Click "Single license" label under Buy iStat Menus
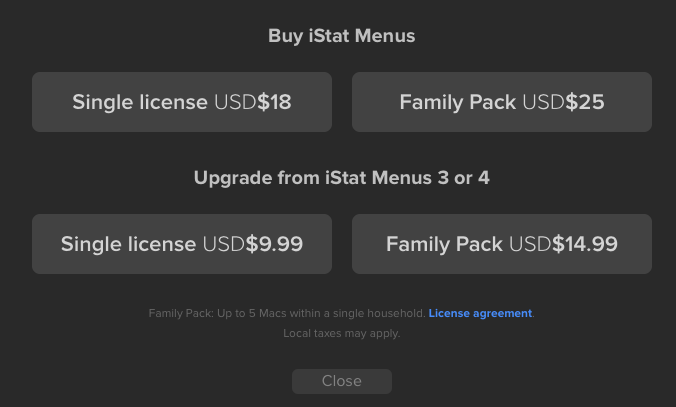Screen dimensions: 676x407 coord(140,102)
